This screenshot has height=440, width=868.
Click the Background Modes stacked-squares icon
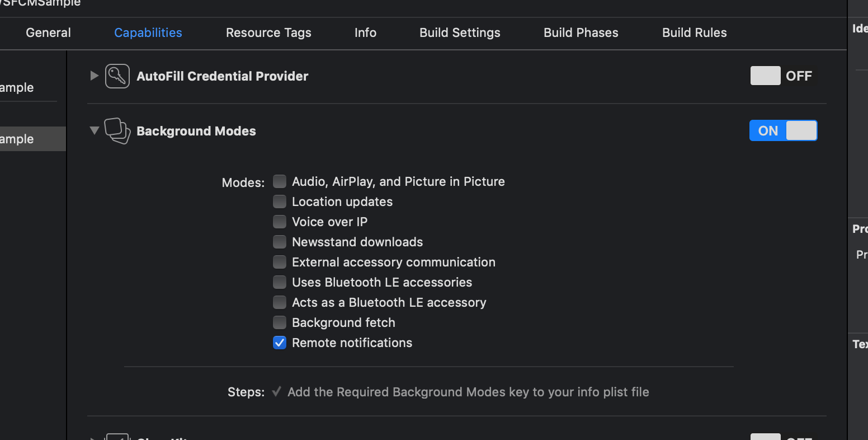point(117,131)
